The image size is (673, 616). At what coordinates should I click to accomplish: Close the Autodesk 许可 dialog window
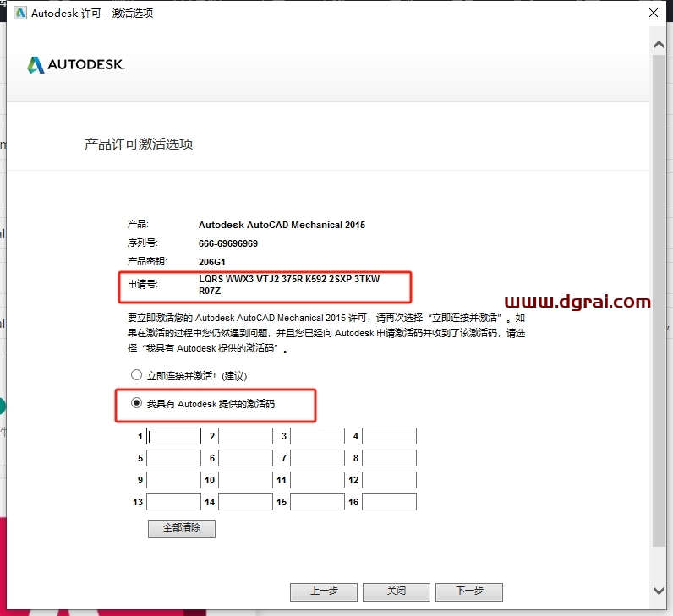654,13
